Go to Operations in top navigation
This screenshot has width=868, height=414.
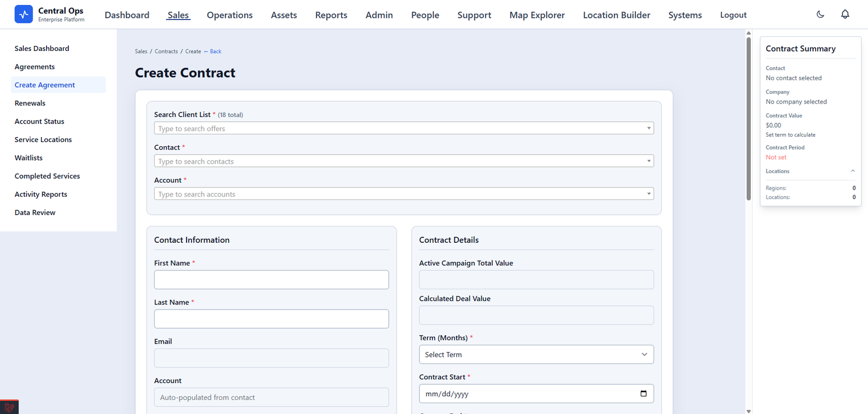(x=229, y=15)
